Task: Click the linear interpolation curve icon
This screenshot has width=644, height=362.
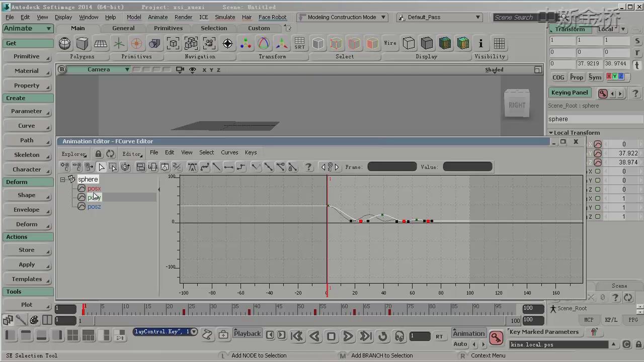Action: point(217,167)
